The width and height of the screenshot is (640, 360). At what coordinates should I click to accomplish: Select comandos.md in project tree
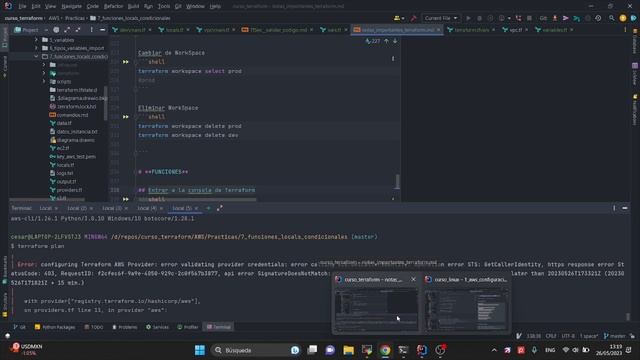pyautogui.click(x=69, y=115)
